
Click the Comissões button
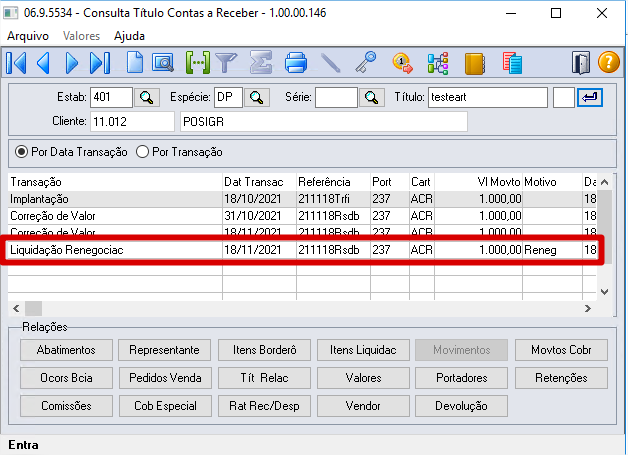tap(66, 406)
